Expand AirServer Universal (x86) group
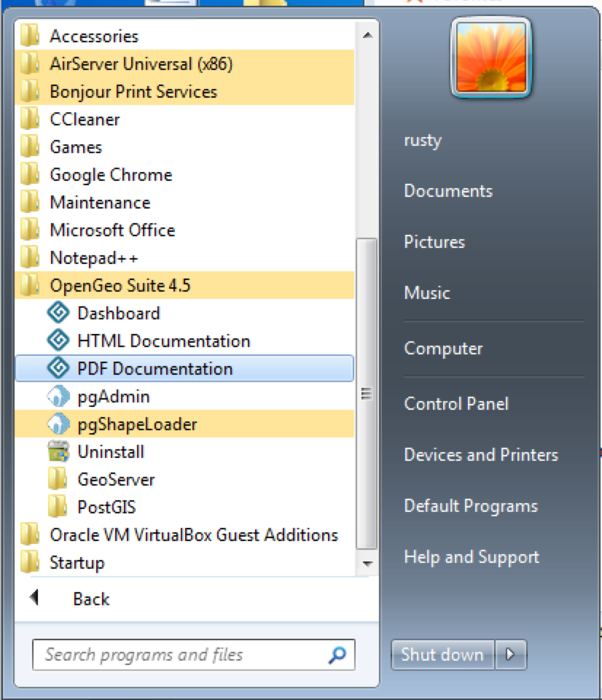Image resolution: width=602 pixels, height=700 pixels. pyautogui.click(x=184, y=63)
